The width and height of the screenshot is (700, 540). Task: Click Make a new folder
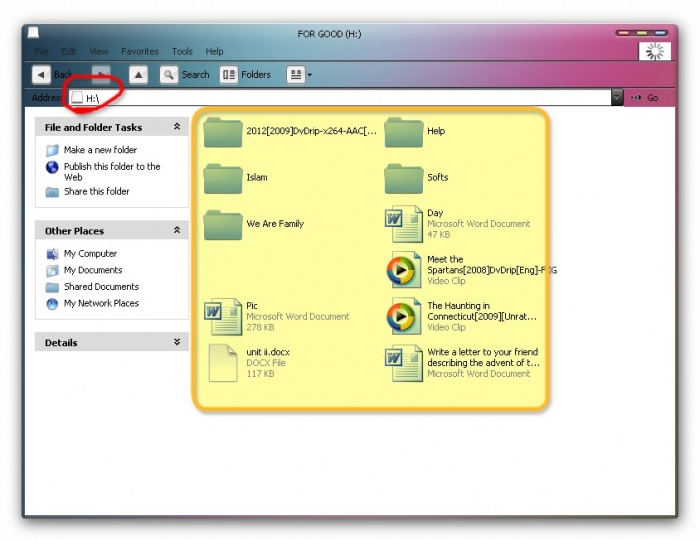pyautogui.click(x=100, y=150)
